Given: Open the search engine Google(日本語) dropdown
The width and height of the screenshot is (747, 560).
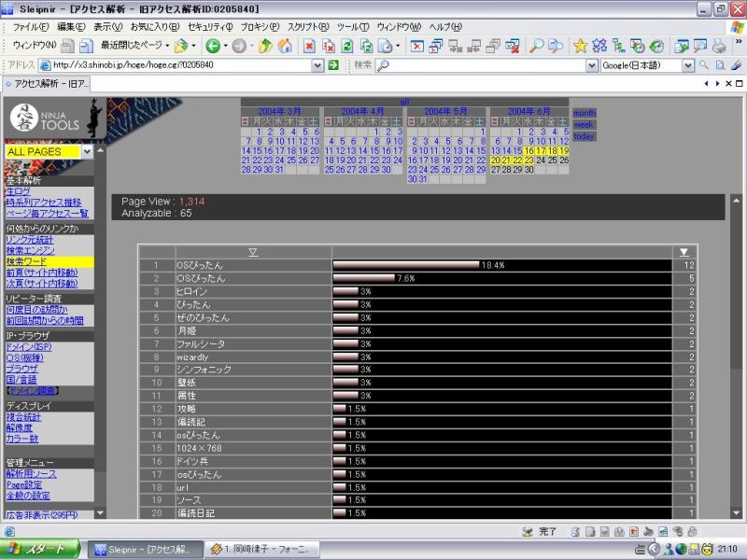Looking at the screenshot, I should pyautogui.click(x=688, y=65).
